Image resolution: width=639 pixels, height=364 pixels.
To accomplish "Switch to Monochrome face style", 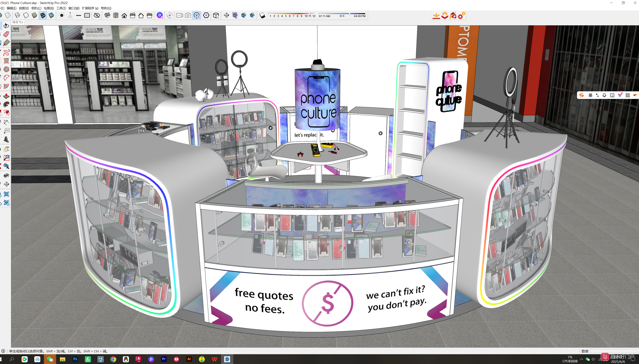I will point(51,16).
